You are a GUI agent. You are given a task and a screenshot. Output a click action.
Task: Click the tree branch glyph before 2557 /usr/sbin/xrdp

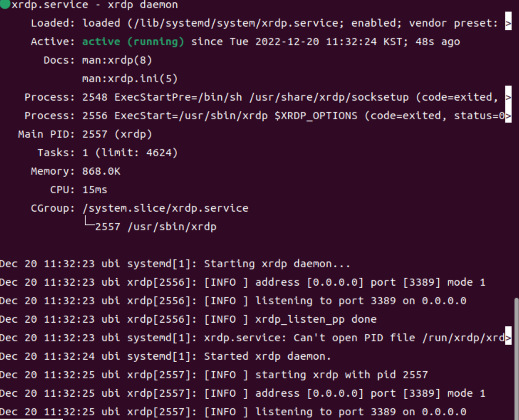pos(89,221)
